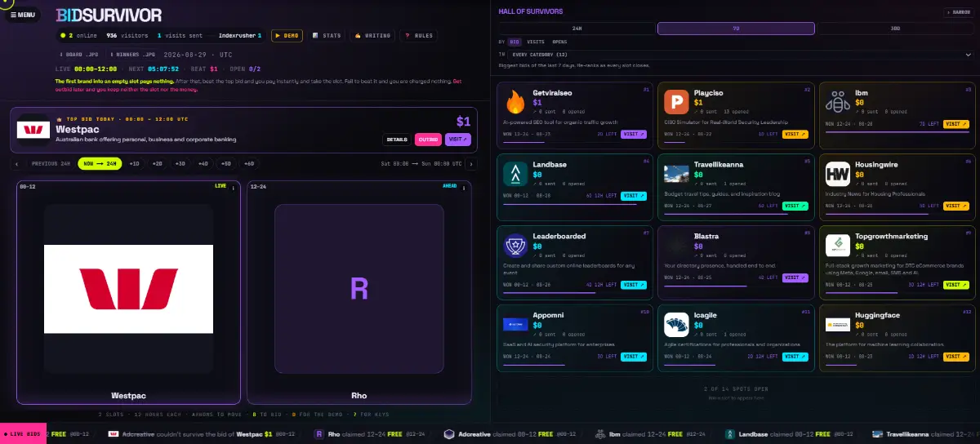The height and width of the screenshot is (444, 980).
Task: Click the Rho slot placeholder tile
Action: (359, 289)
